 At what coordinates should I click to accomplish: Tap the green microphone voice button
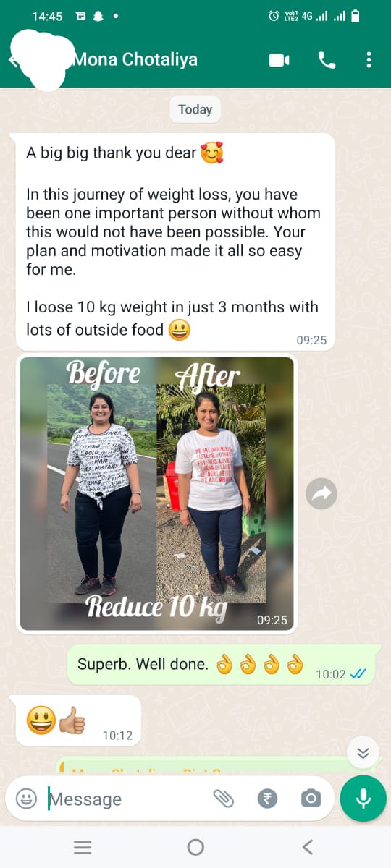tap(363, 799)
